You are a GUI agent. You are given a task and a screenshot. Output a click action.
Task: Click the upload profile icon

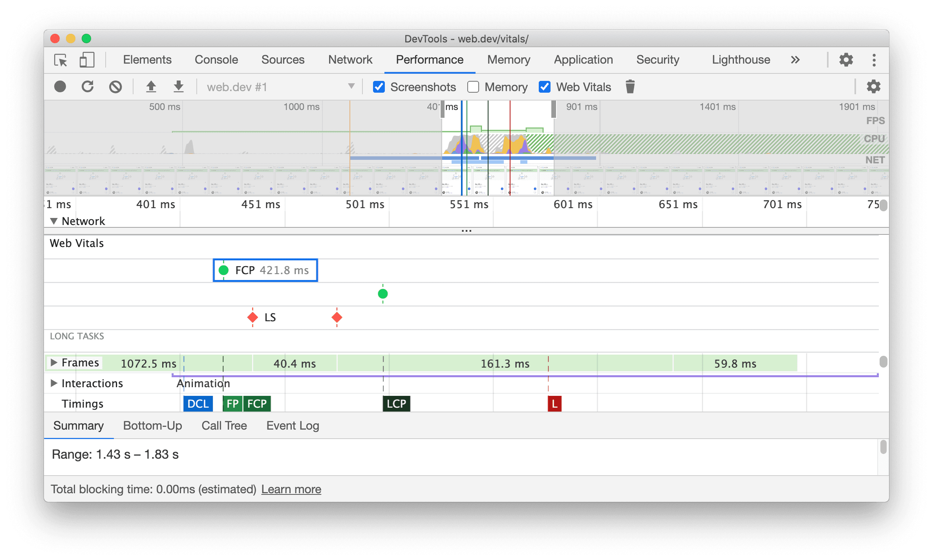tap(149, 87)
